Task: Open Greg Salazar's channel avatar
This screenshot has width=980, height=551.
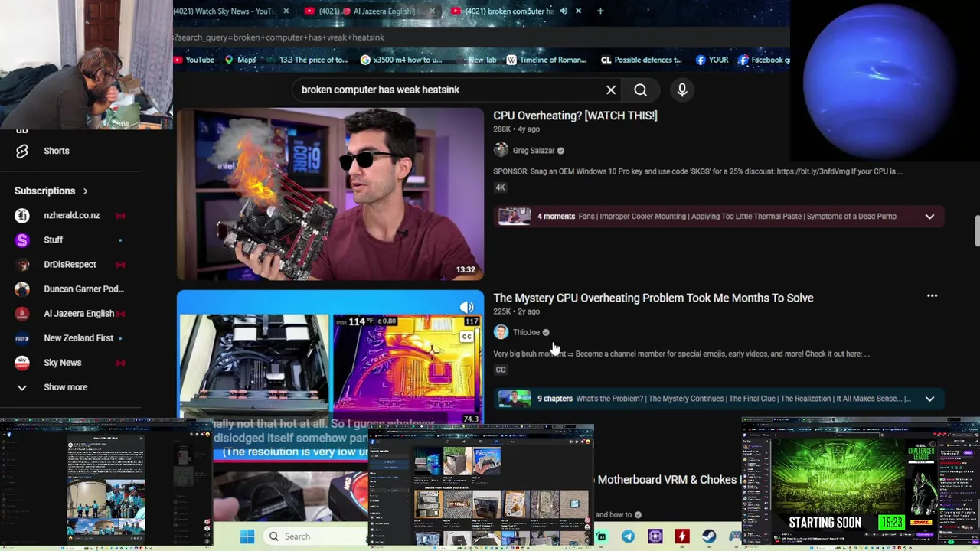Action: click(501, 151)
